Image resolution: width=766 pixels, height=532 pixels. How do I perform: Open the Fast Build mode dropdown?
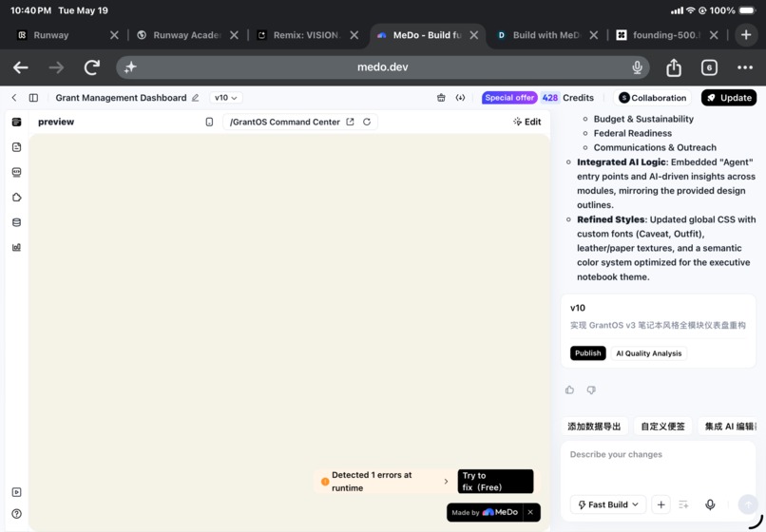[608, 504]
